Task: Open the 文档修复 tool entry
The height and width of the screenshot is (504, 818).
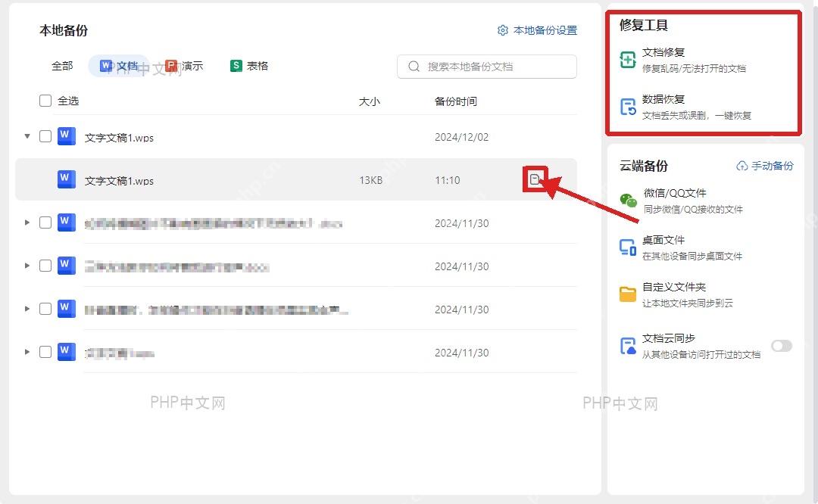Action: pos(683,60)
